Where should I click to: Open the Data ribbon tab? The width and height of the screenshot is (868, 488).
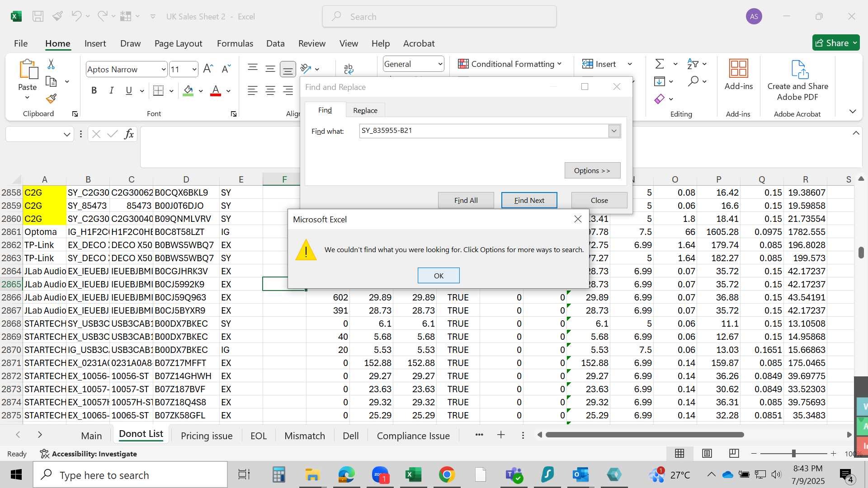(x=275, y=43)
